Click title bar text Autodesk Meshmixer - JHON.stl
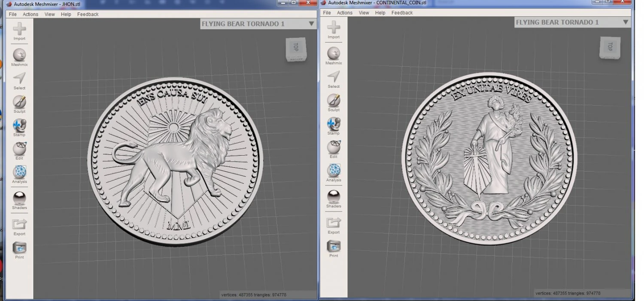 [x=47, y=4]
